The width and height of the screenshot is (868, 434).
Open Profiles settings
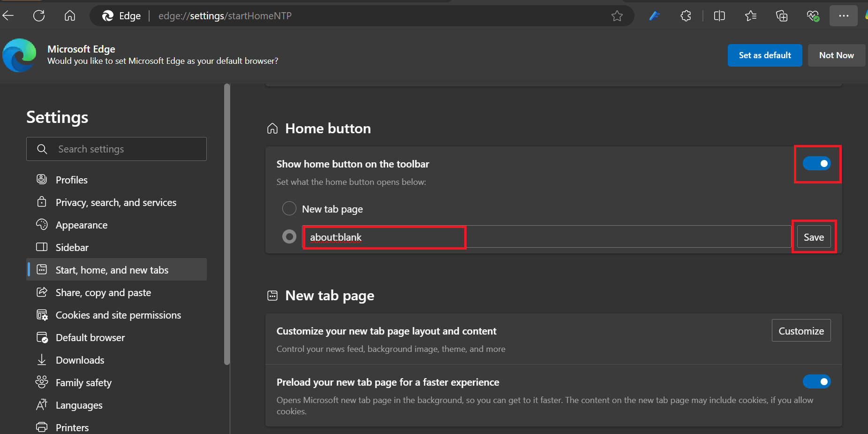point(116,180)
